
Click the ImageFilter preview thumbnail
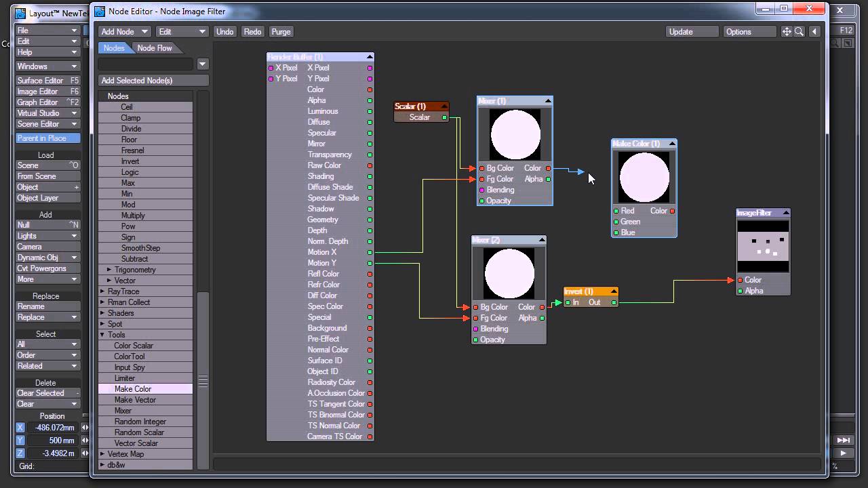coord(764,247)
